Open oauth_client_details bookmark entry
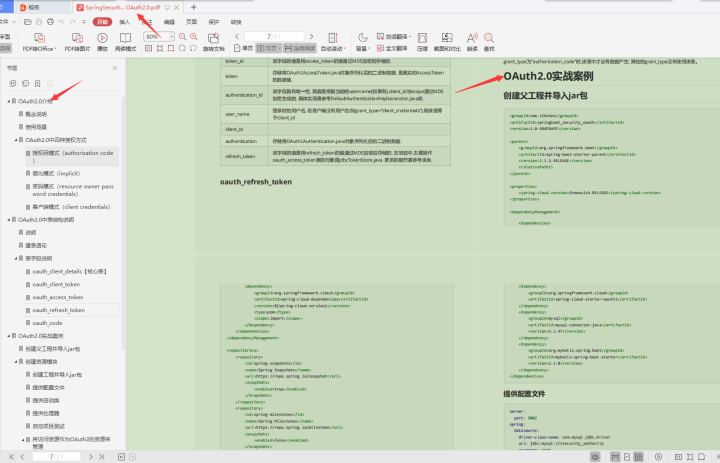Viewport: 720px width, 463px height. tap(69, 271)
